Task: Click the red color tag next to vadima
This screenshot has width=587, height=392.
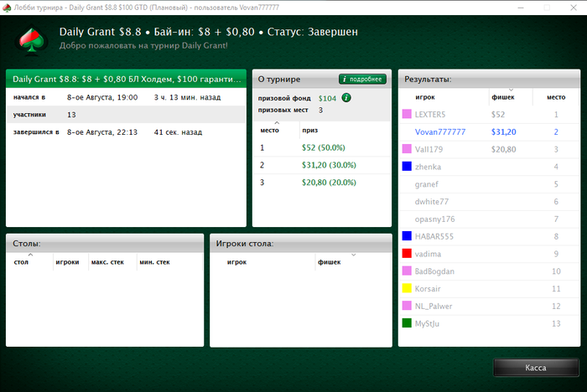Action: tap(407, 254)
